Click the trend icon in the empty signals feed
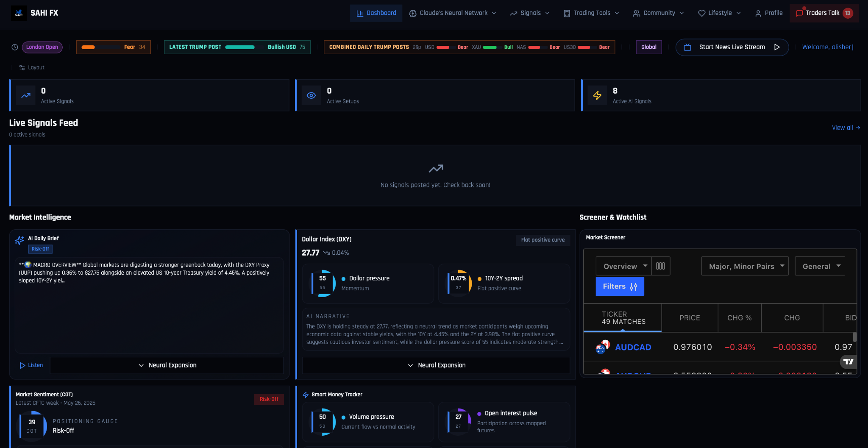This screenshot has width=868, height=448. pyautogui.click(x=436, y=169)
